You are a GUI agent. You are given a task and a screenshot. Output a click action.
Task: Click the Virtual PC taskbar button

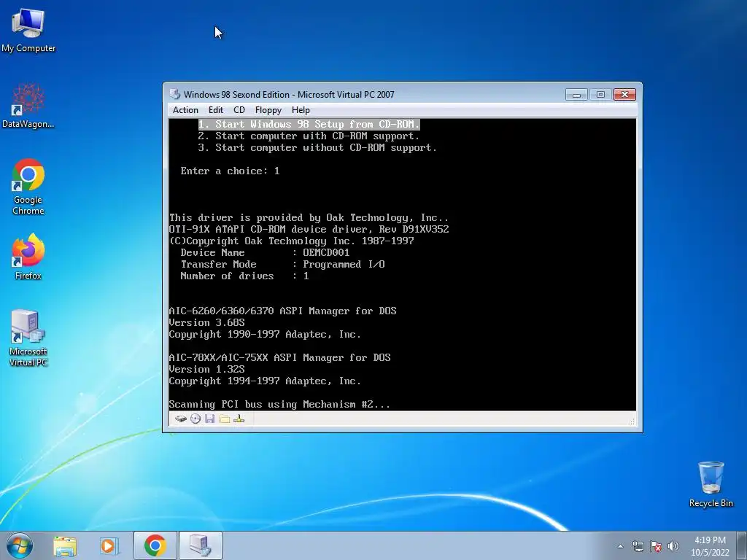pos(200,545)
